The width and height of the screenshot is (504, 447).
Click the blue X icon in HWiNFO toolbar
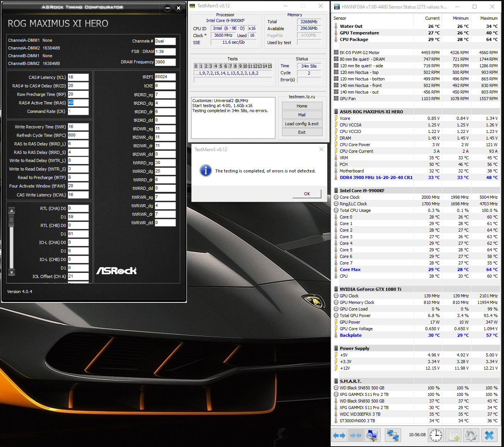tap(489, 435)
